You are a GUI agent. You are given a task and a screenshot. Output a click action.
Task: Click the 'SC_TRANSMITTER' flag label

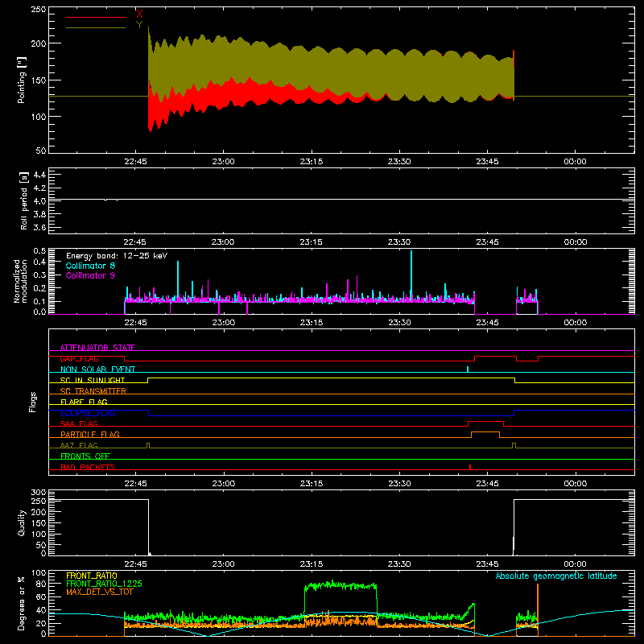coord(93,391)
